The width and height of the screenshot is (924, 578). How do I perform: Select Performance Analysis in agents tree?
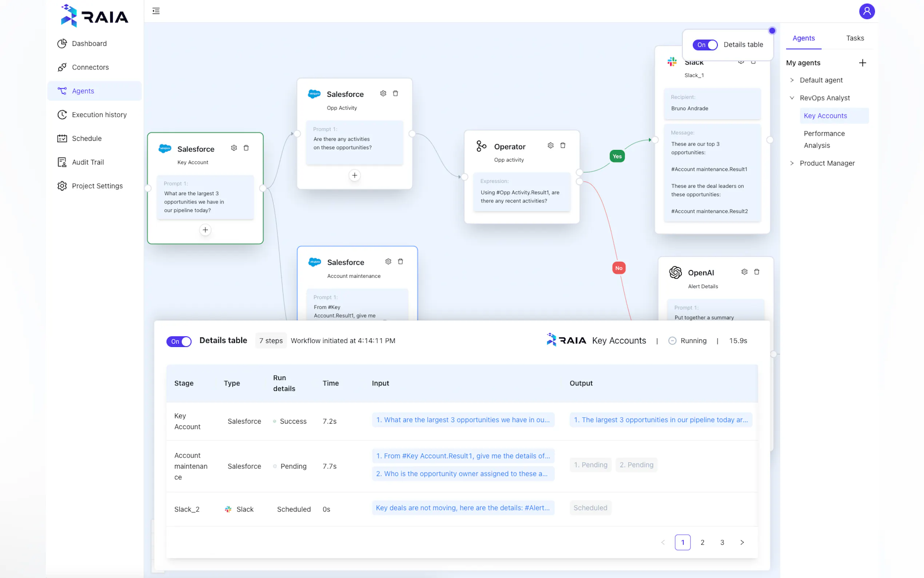tap(824, 139)
